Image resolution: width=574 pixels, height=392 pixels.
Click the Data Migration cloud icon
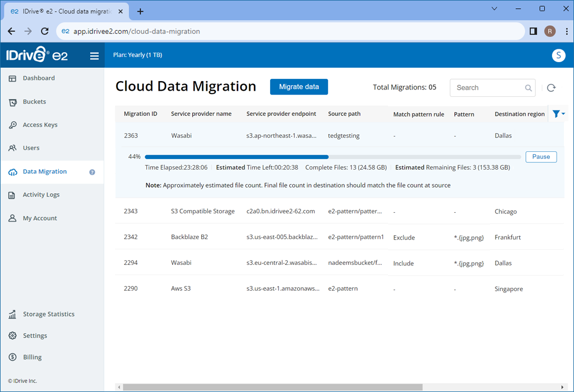(12, 172)
